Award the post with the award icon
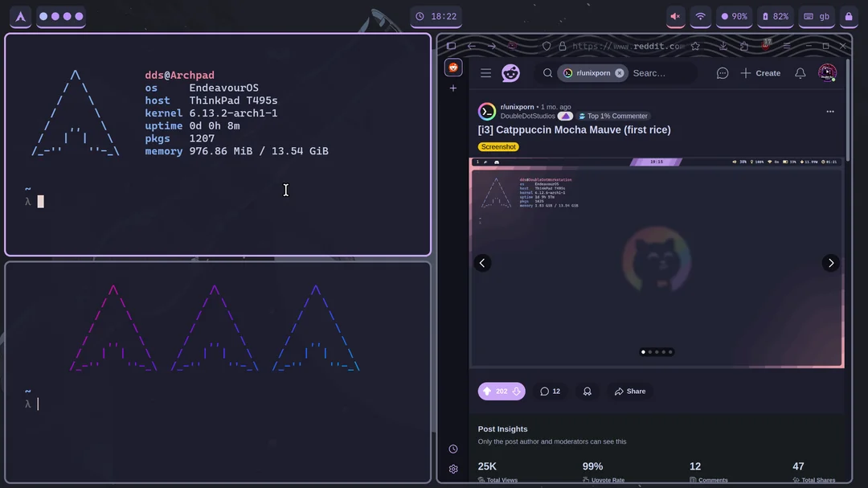The height and width of the screenshot is (488, 868). coord(588,392)
